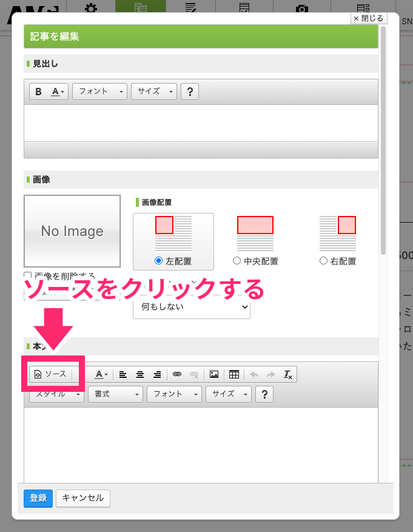Image resolution: width=413 pixels, height=532 pixels.
Task: Insert a table into the body
Action: click(x=234, y=374)
